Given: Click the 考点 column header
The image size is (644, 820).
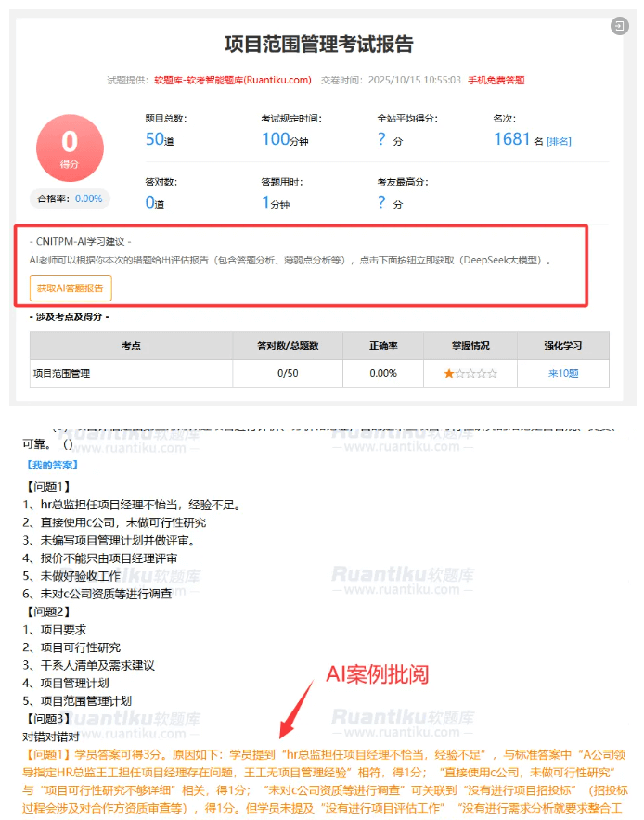Looking at the screenshot, I should pos(131,346).
